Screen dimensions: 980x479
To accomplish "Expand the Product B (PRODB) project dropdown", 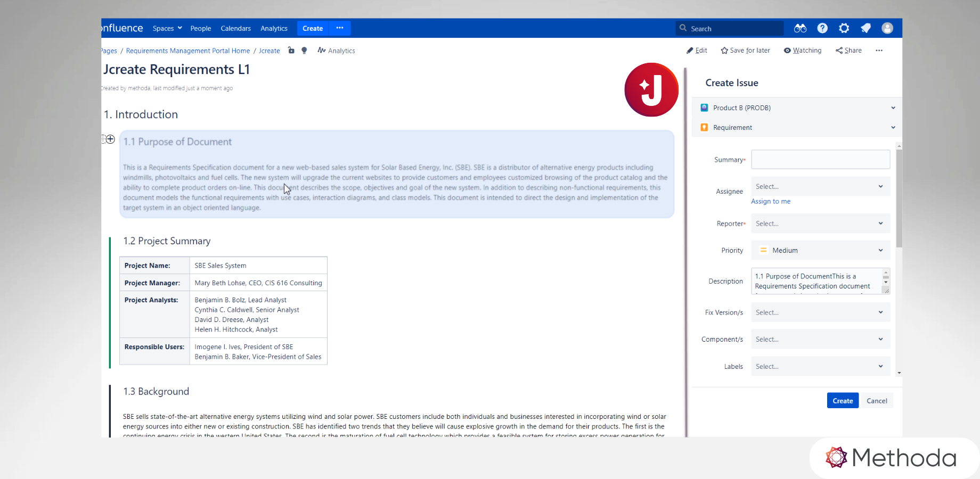I will tap(797, 108).
